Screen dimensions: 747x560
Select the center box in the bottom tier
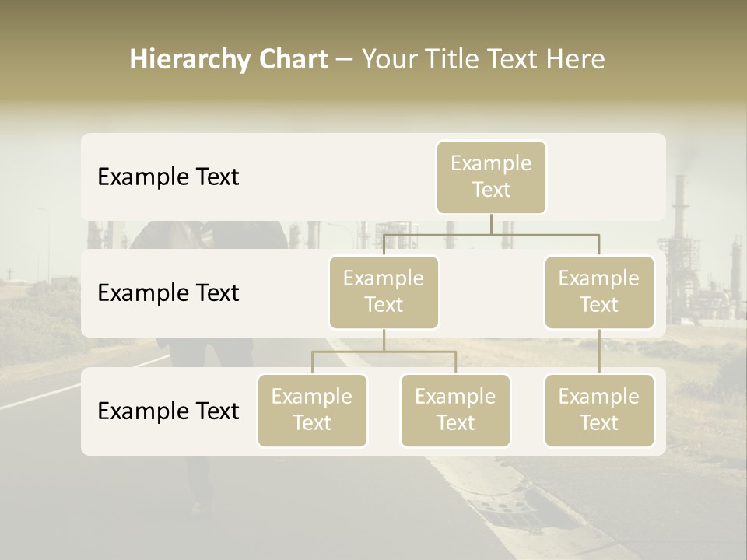pyautogui.click(x=455, y=411)
